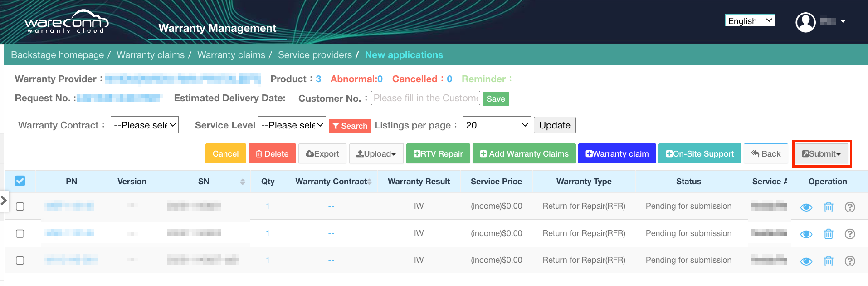Check the first row checkbox

click(x=20, y=207)
